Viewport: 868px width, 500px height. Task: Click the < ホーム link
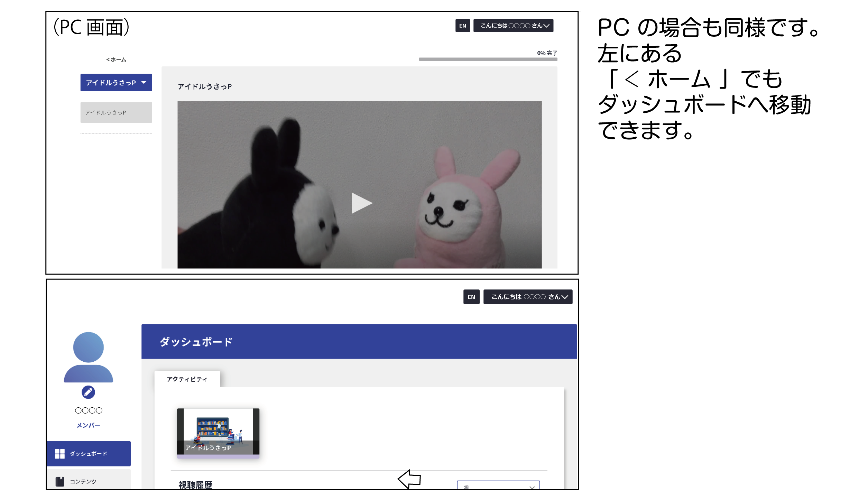click(116, 59)
